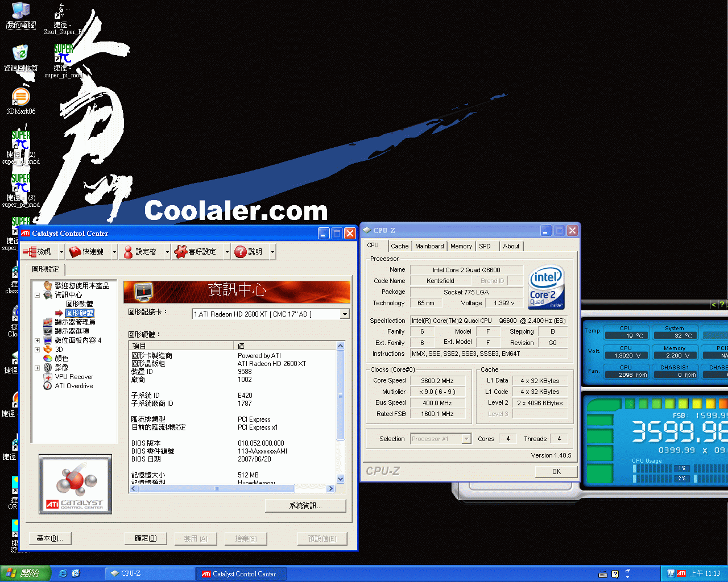This screenshot has width=728, height=582.
Task: Select 顯示器選項 display options in tree
Action: (x=72, y=331)
